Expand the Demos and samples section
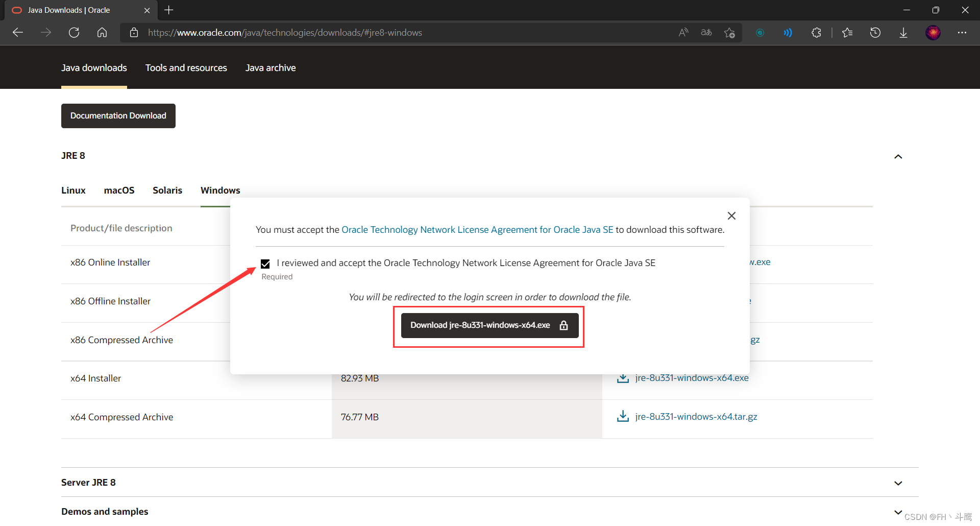 (x=898, y=512)
